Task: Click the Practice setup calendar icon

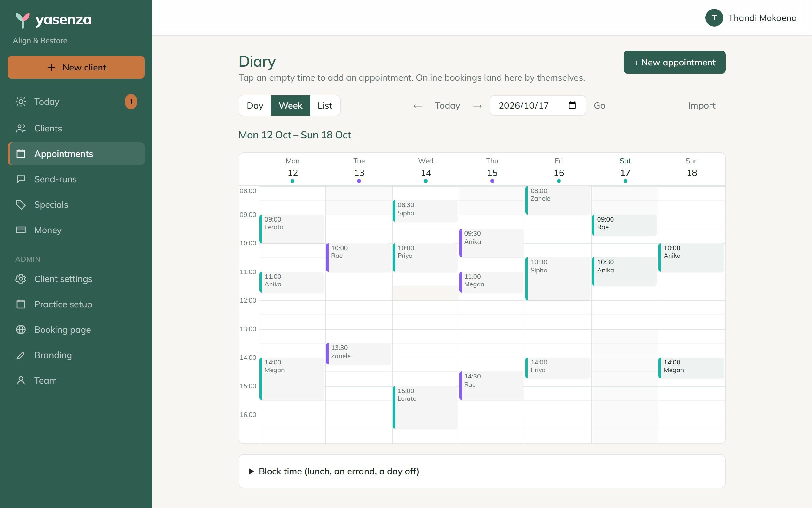Action: pos(21,304)
